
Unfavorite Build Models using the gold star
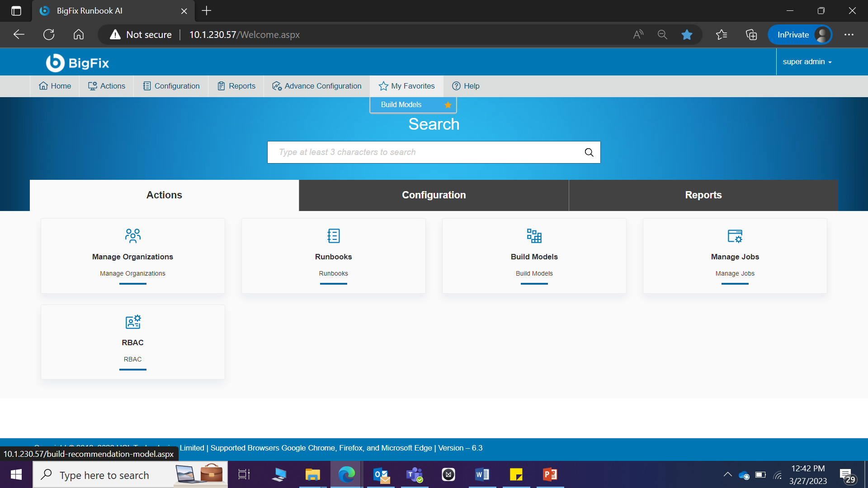(448, 105)
